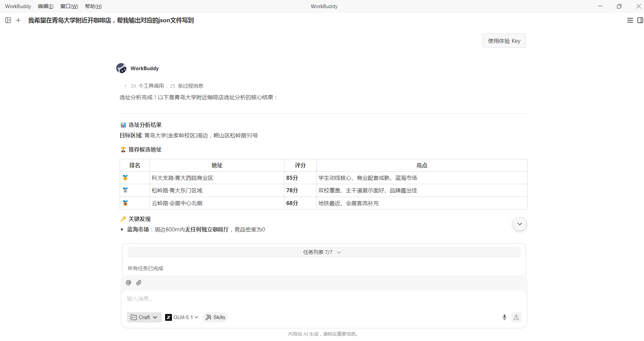644x341 pixels.
Task: Click the @ mention icon
Action: coord(128,283)
